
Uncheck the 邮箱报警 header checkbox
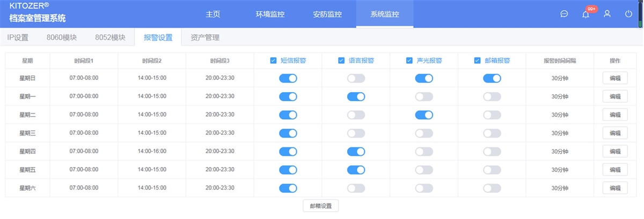477,61
